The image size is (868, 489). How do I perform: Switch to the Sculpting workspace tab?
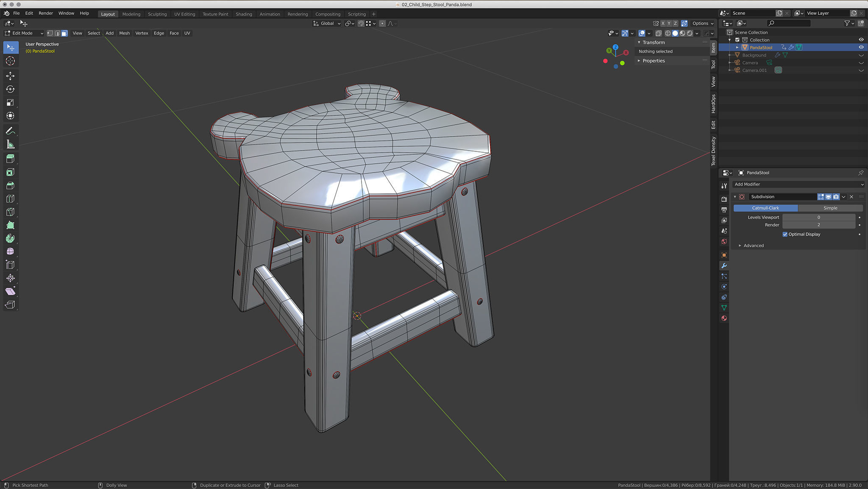pos(157,14)
